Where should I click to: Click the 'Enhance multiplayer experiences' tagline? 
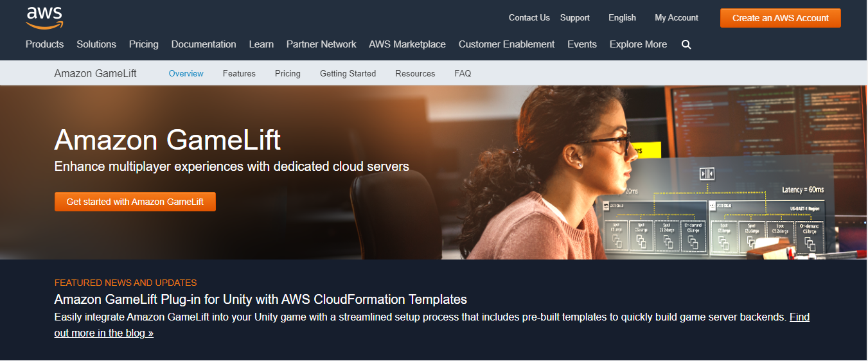pos(232,166)
